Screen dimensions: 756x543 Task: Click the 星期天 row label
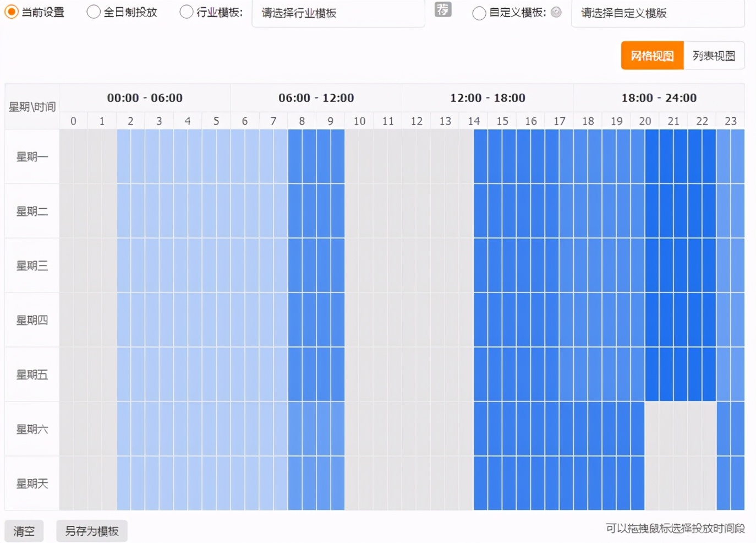(31, 483)
